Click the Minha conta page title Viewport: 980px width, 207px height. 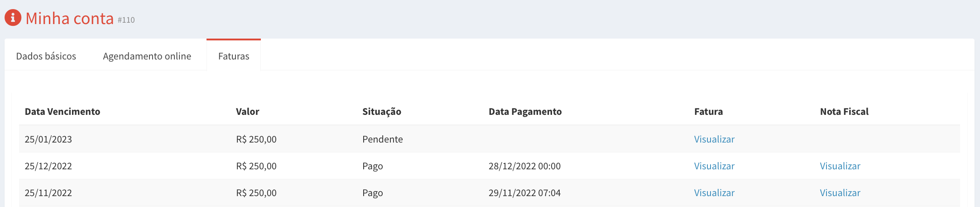pos(70,18)
